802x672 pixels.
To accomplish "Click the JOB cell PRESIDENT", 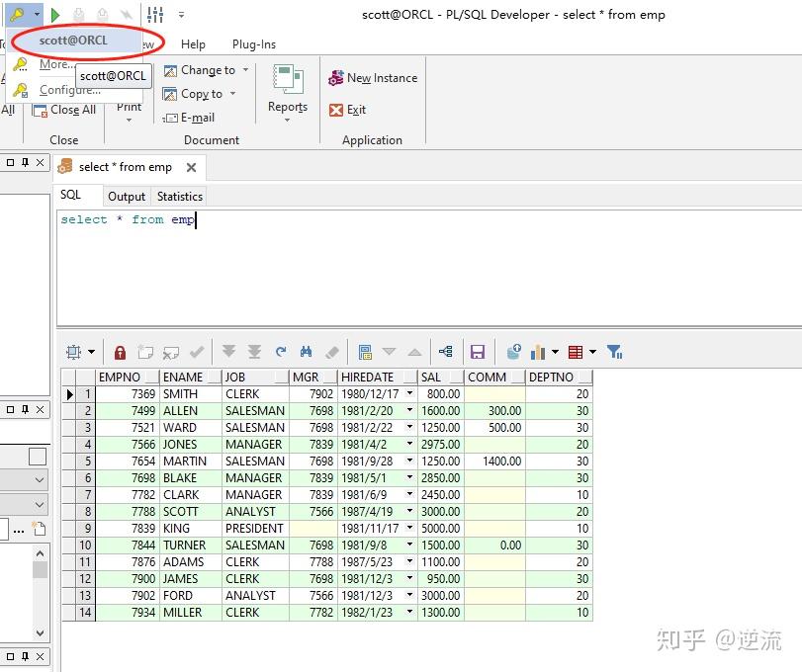I will coord(254,529).
